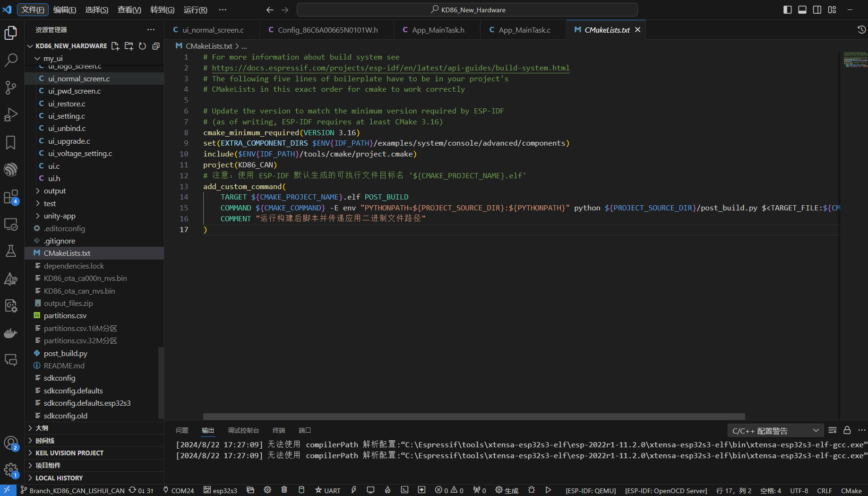Open the 选择(S) menu

(97, 9)
